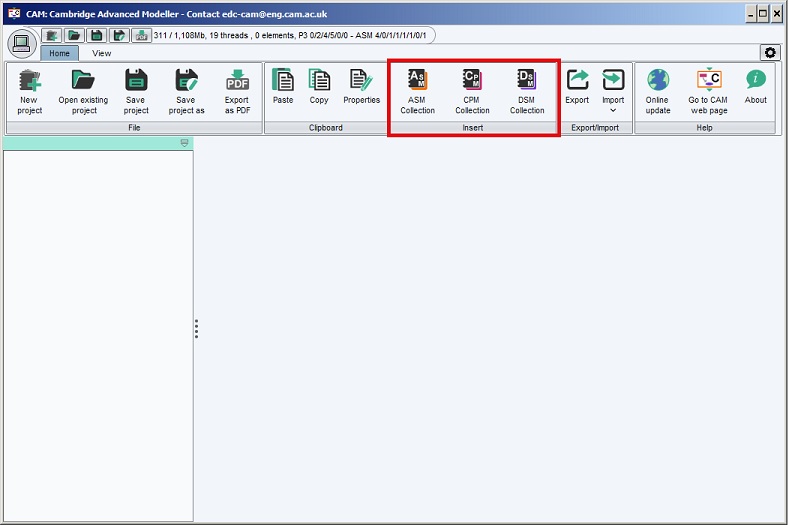Export as PDF from ribbon
The height and width of the screenshot is (525, 789).
point(237,92)
